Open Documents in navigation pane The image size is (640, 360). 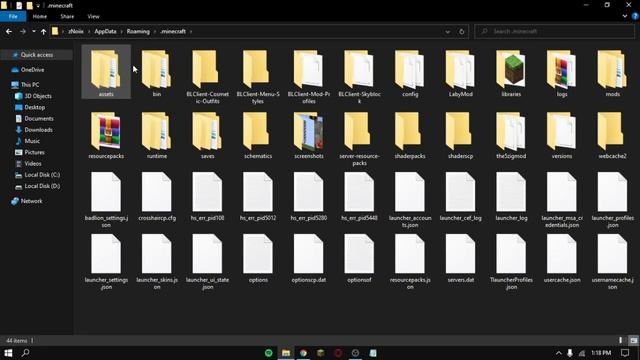[39, 118]
